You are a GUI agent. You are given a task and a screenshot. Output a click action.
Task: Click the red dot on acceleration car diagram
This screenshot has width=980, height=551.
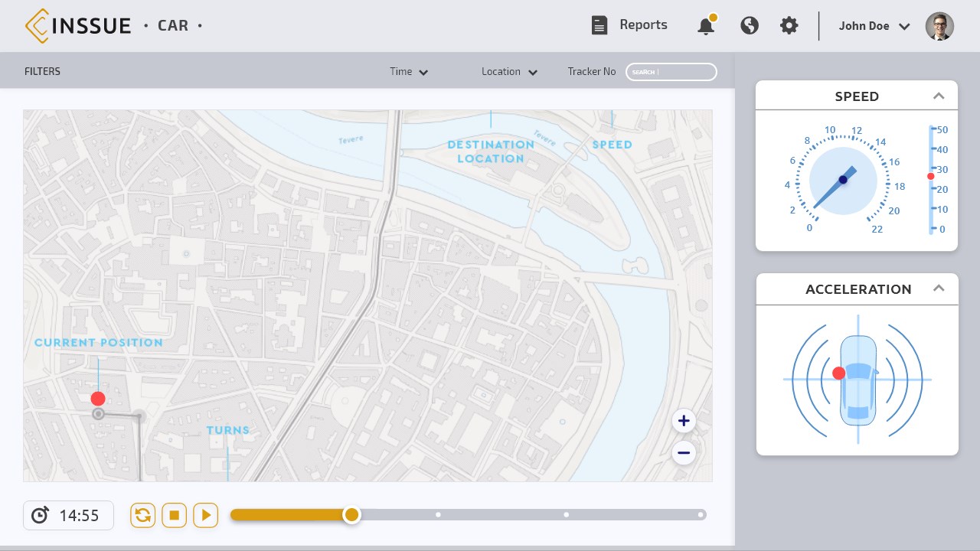(838, 373)
